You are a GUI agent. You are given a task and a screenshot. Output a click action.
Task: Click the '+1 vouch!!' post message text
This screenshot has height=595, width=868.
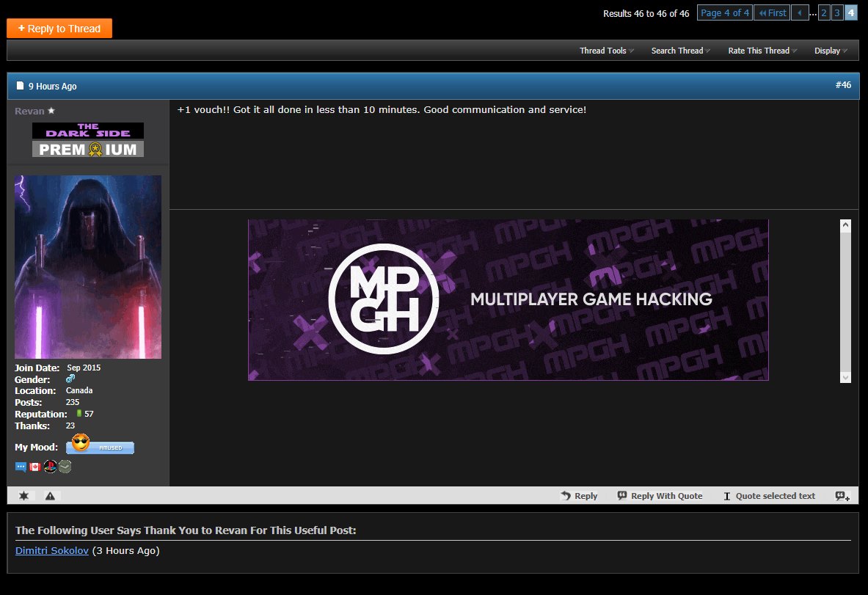click(x=382, y=109)
